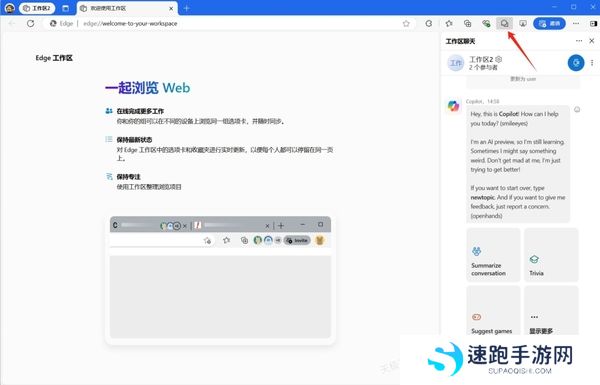The width and height of the screenshot is (600, 385).
Task: React to Copilot message with emoji icon
Action: point(577,110)
